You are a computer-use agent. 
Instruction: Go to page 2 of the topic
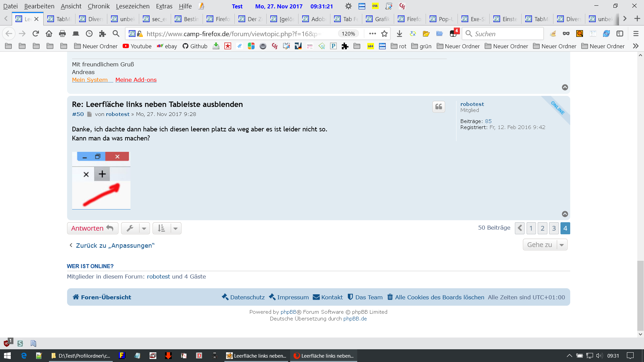(542, 228)
